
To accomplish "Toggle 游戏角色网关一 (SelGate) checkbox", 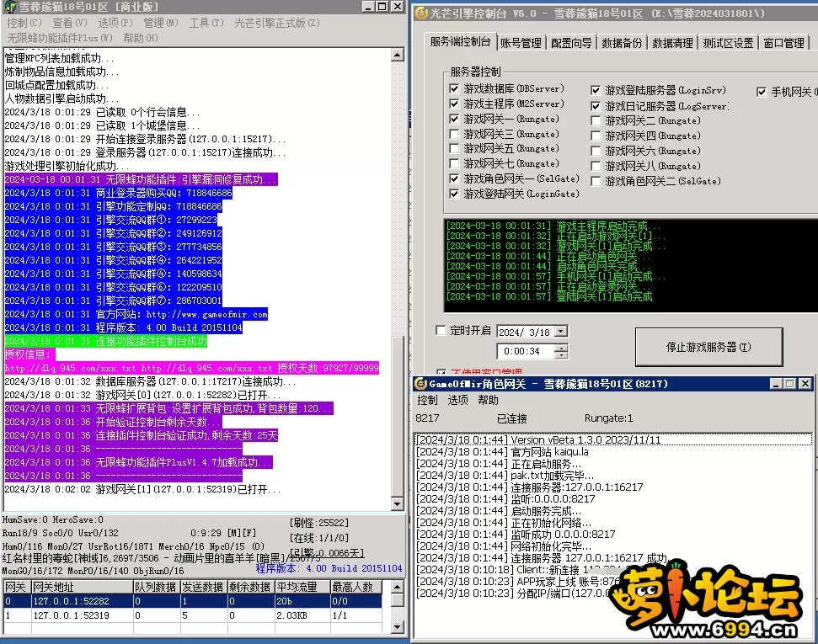I will [x=454, y=178].
